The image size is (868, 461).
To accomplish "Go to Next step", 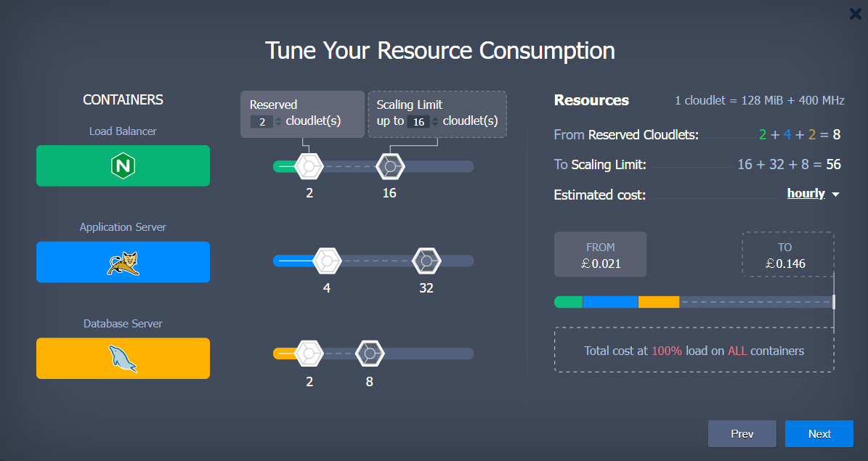I will pos(819,433).
